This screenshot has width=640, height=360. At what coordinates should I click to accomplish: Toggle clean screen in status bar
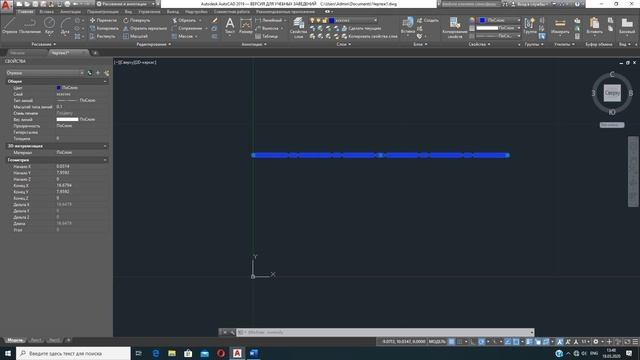[627, 342]
